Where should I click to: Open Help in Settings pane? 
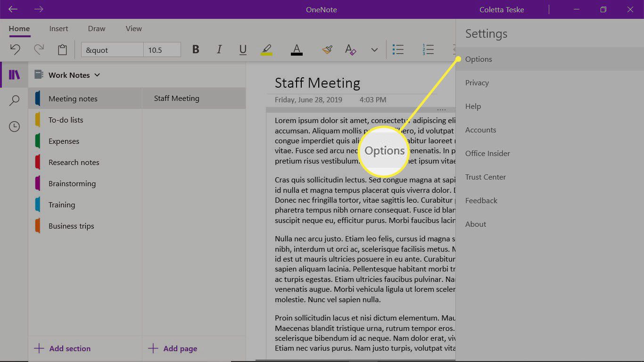[x=550, y=106]
